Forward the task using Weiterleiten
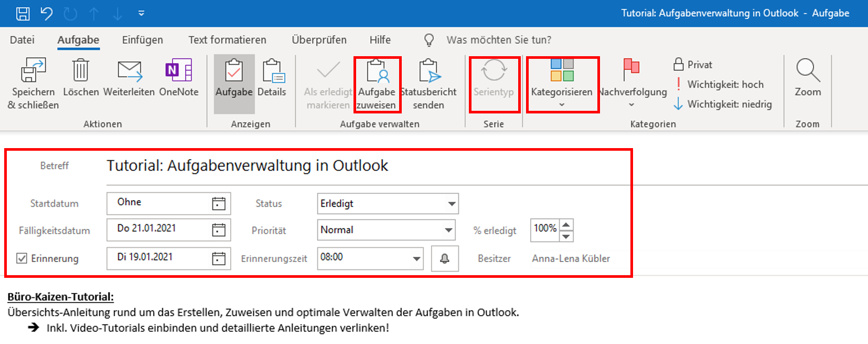The image size is (868, 344). (x=129, y=78)
